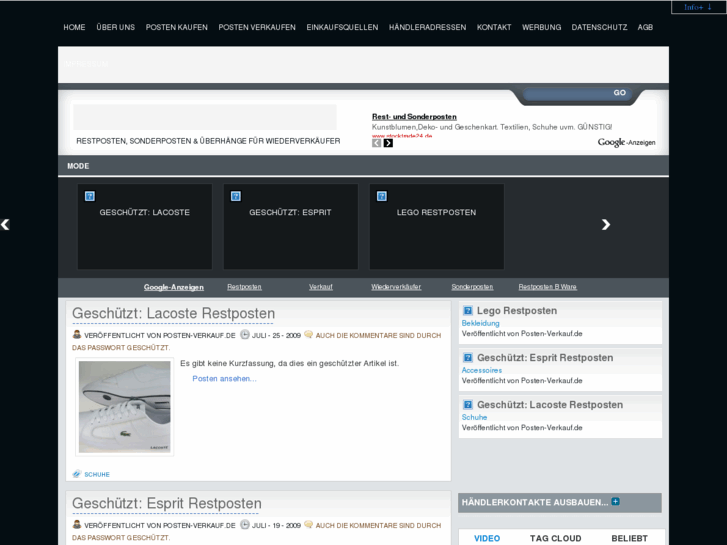
Task: Click icon beside sidebar Lego Restposten
Action: [468, 311]
